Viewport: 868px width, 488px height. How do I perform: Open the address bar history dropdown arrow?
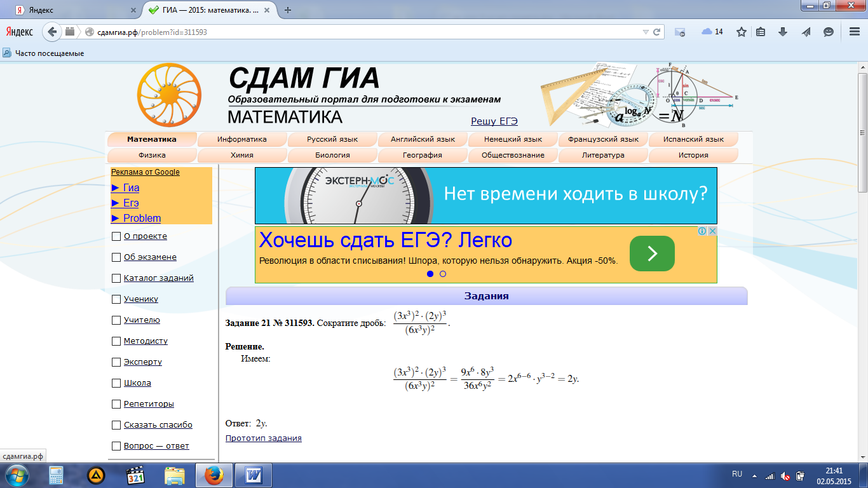(x=646, y=32)
